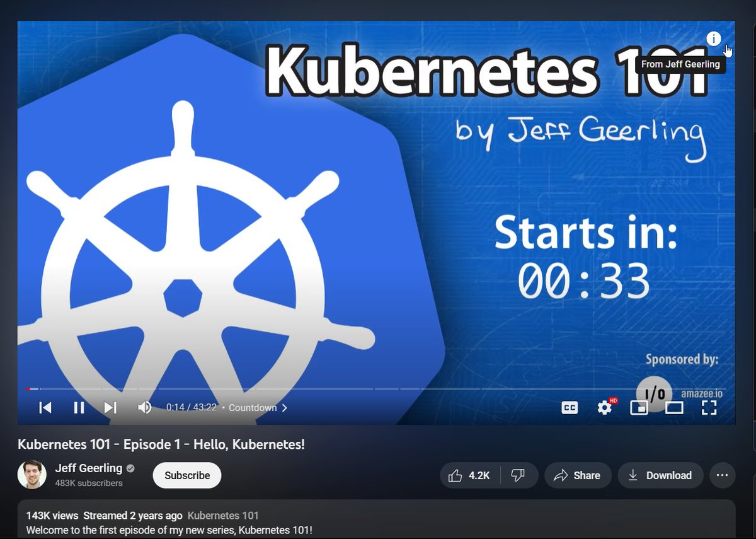Open the info cards icon
The image size is (756, 539).
pyautogui.click(x=713, y=39)
